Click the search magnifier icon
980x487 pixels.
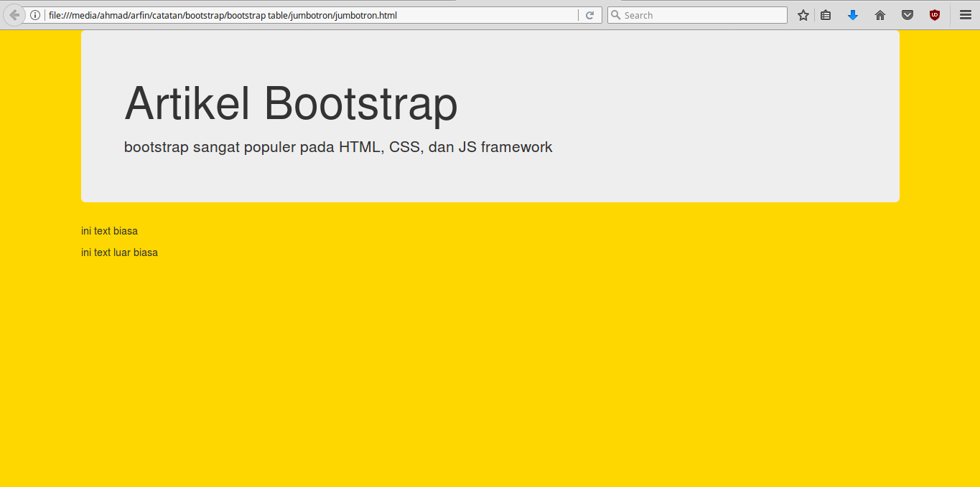(615, 15)
